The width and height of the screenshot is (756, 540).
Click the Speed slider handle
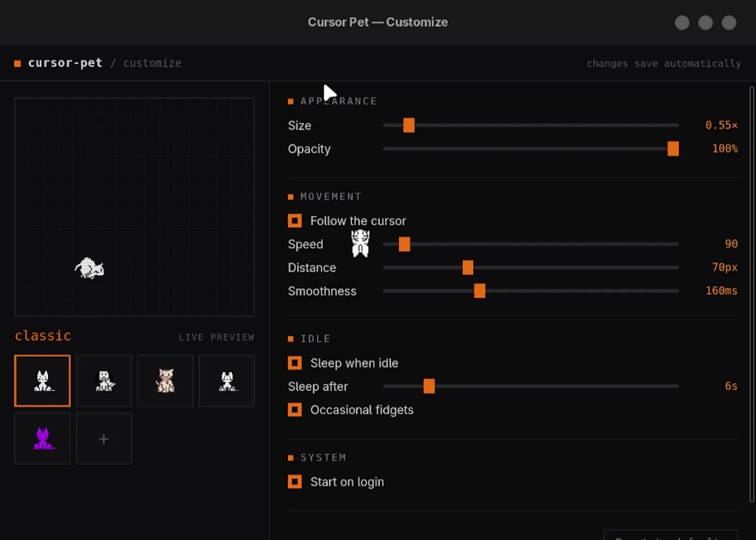pos(404,244)
